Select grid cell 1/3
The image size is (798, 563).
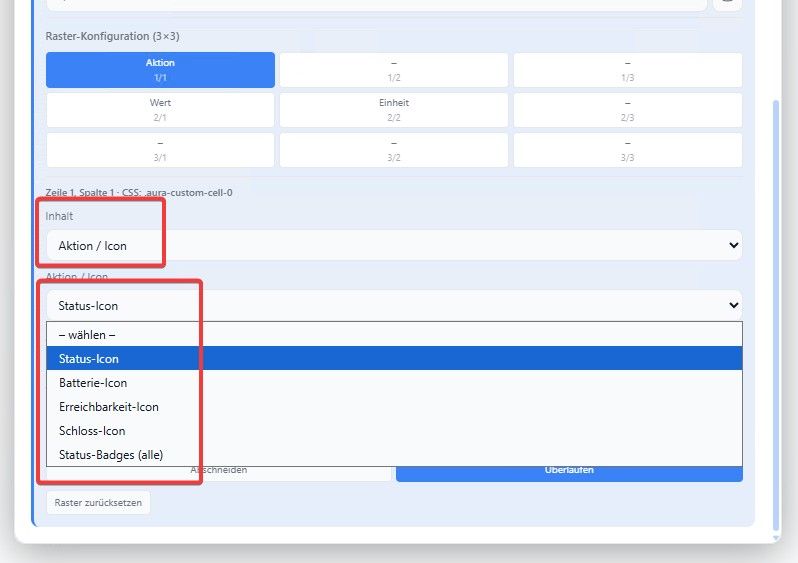[628, 70]
